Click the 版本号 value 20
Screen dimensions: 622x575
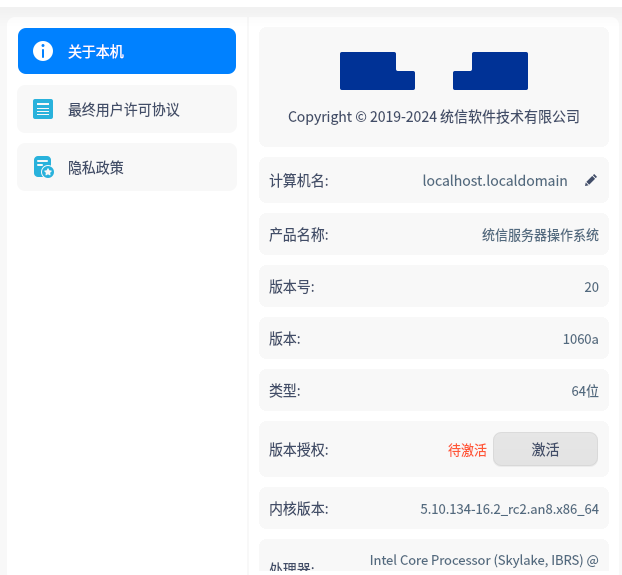(591, 287)
